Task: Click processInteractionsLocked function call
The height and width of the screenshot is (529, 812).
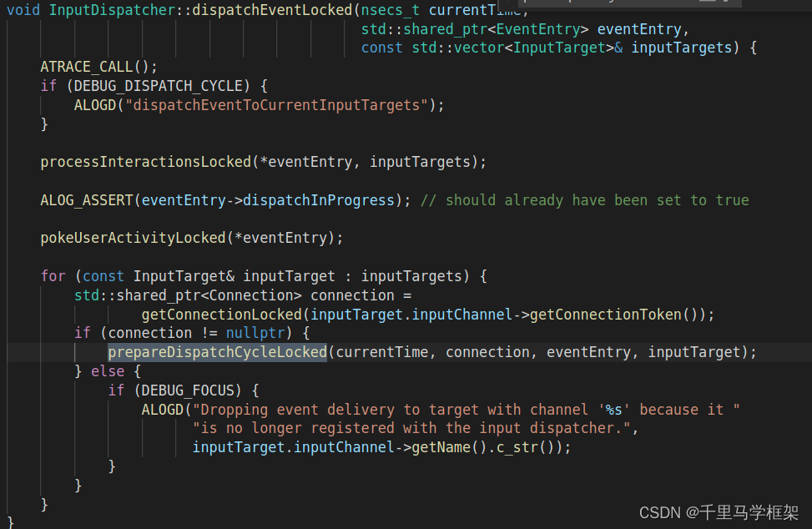Action: tap(145, 163)
